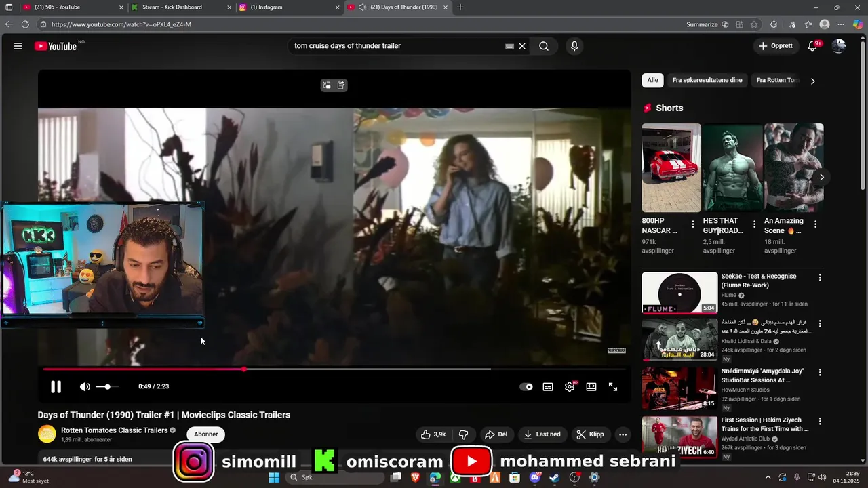Open the 800HP NASCAR short thumbnail
The image size is (868, 488).
point(671,168)
